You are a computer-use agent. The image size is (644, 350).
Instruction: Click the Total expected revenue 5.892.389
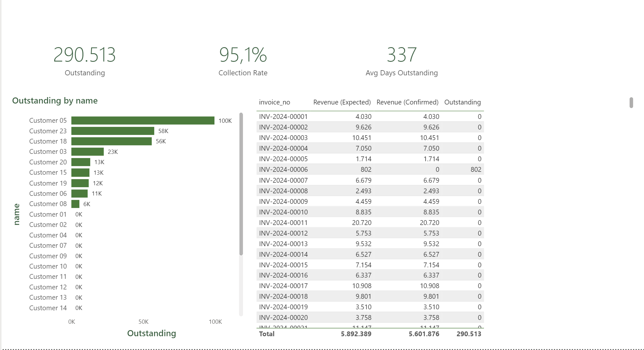356,334
